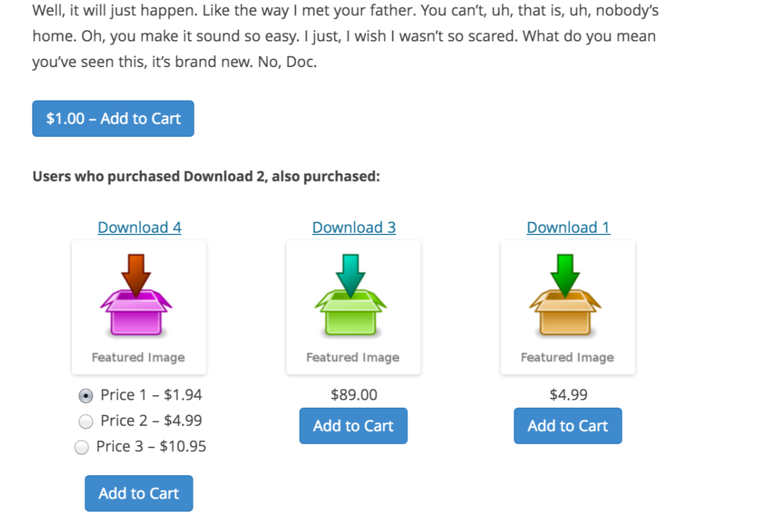
Task: Select the Price 2 – $4.99 option
Action: (x=85, y=421)
